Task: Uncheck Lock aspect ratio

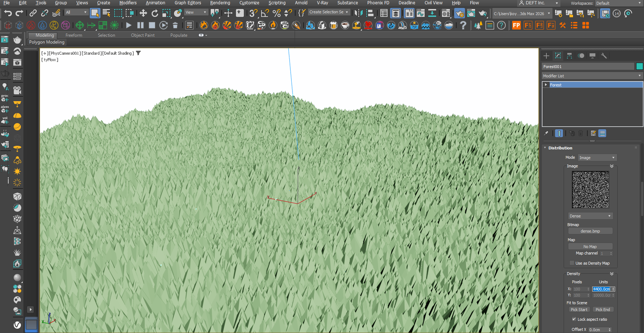Action: click(574, 319)
